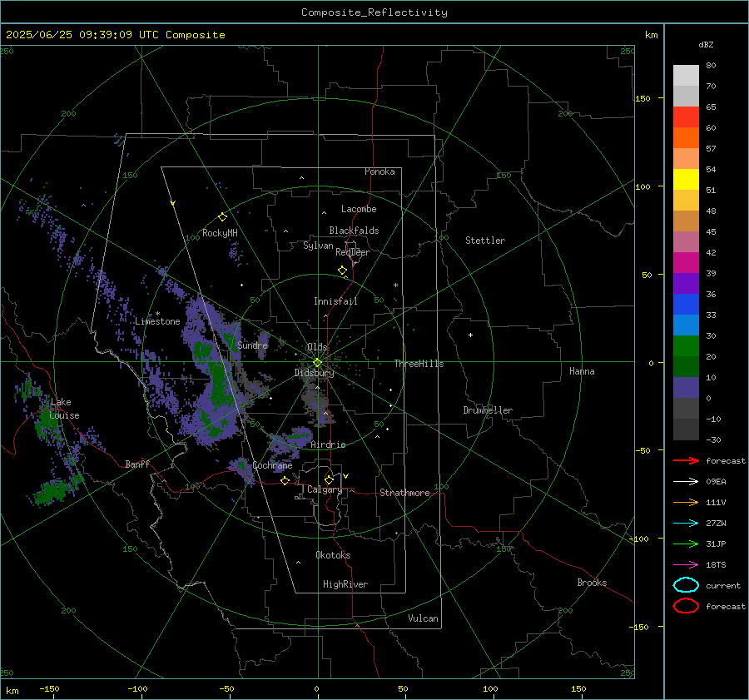Click the Strathmore city label
The image size is (749, 700).
tap(404, 493)
